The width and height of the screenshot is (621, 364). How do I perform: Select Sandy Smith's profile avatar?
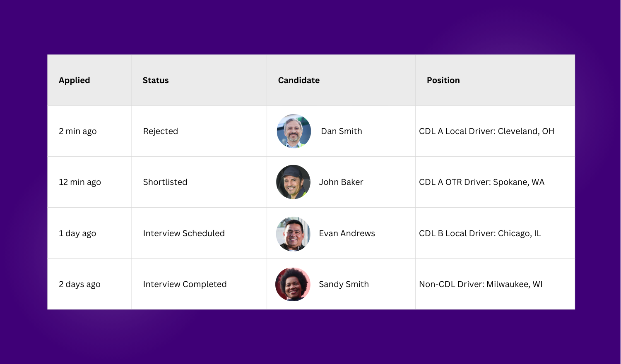coord(293,284)
